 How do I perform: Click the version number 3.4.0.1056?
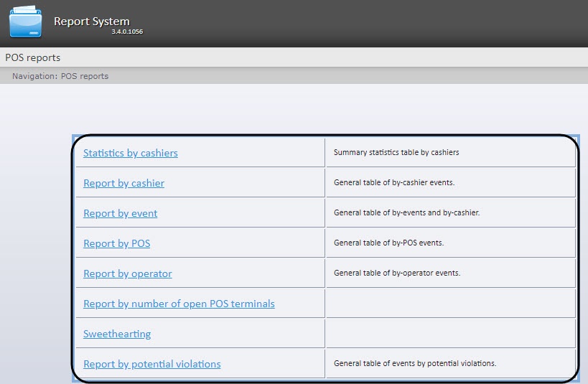pos(126,32)
